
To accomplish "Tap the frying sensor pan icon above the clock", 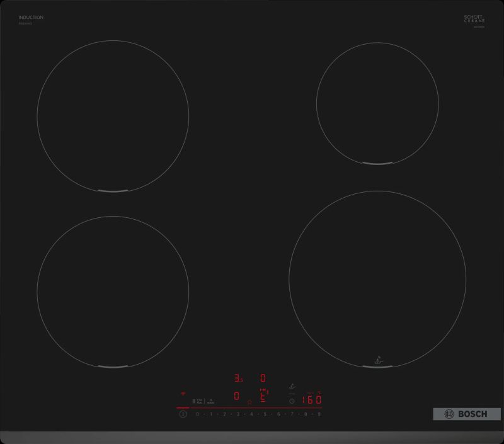I will tap(291, 387).
